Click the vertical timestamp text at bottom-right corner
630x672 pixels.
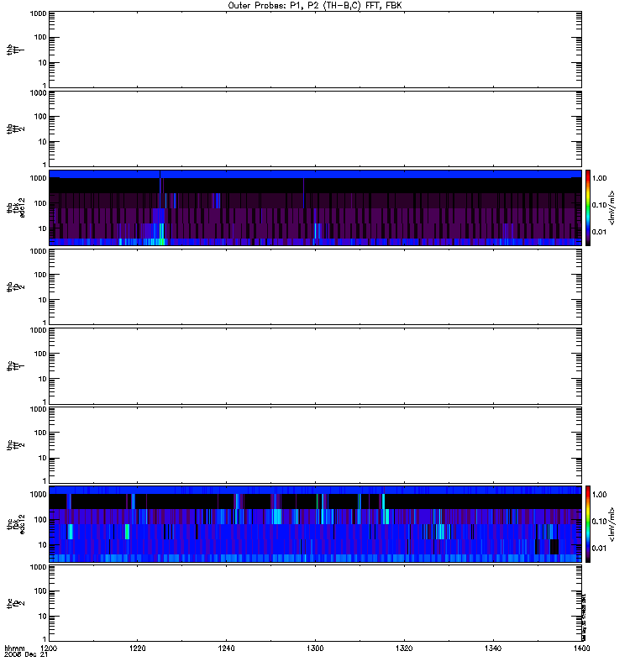(x=584, y=617)
